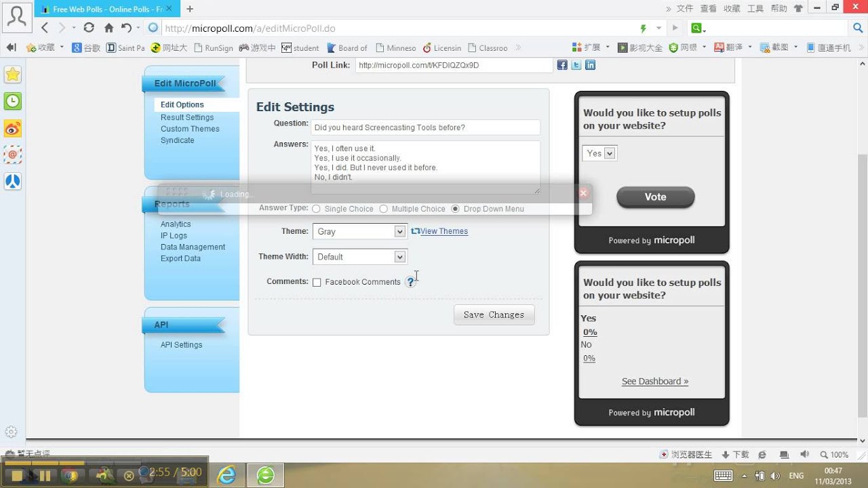The height and width of the screenshot is (488, 868).
Task: Open the View Themes link
Action: click(x=444, y=231)
